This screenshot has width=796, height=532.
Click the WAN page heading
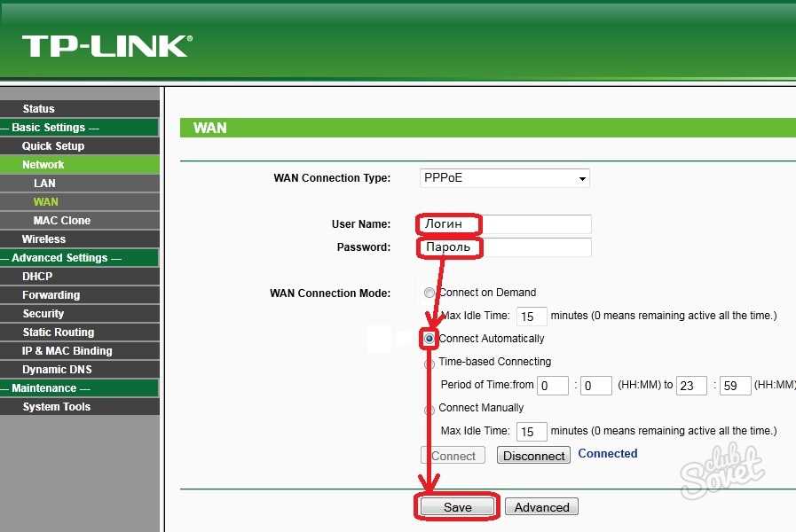click(210, 128)
